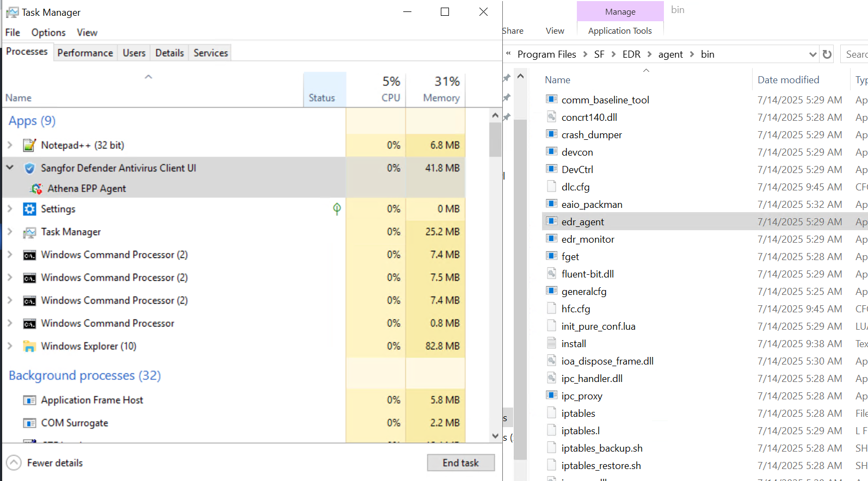Switch to the Users tab
868x481 pixels.
134,53
